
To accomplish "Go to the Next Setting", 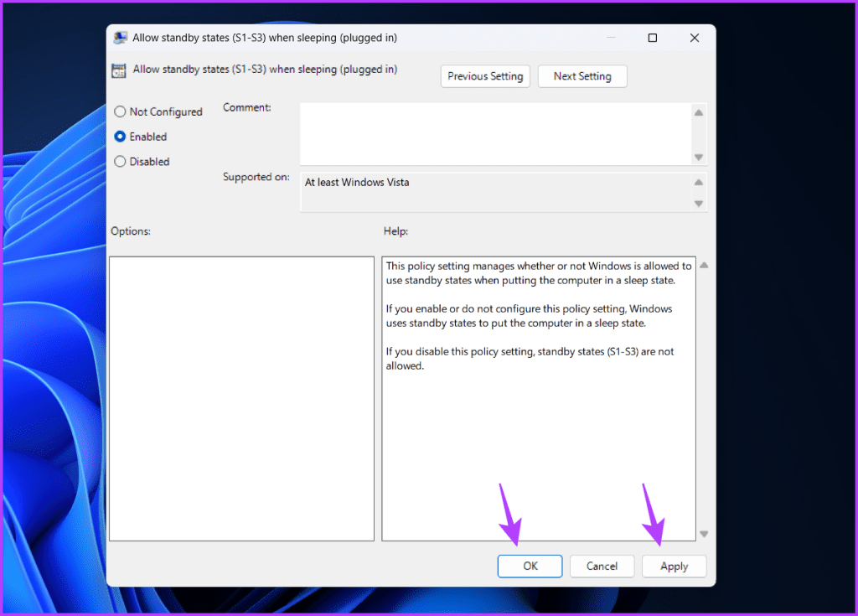I will (582, 76).
